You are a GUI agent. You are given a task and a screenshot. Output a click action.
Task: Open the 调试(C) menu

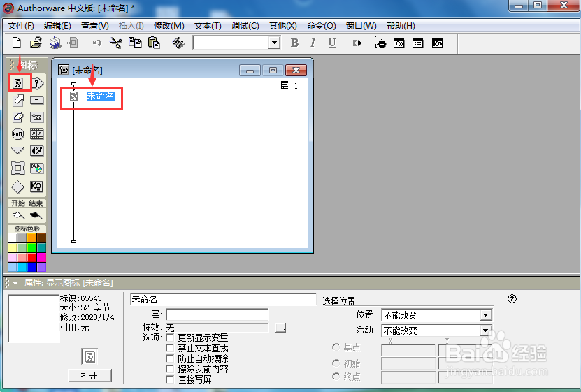[x=245, y=26]
